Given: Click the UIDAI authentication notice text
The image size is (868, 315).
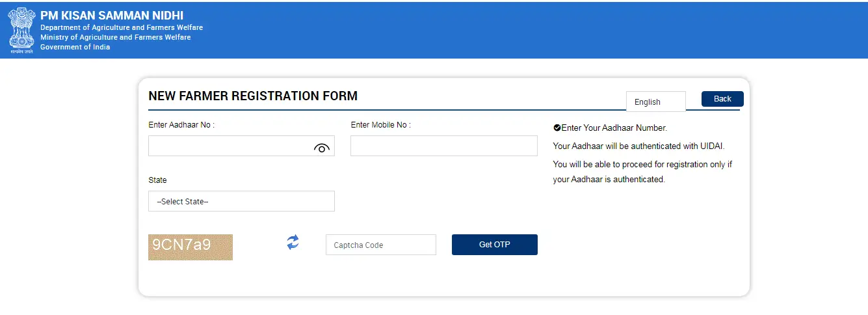Looking at the screenshot, I should [x=638, y=146].
